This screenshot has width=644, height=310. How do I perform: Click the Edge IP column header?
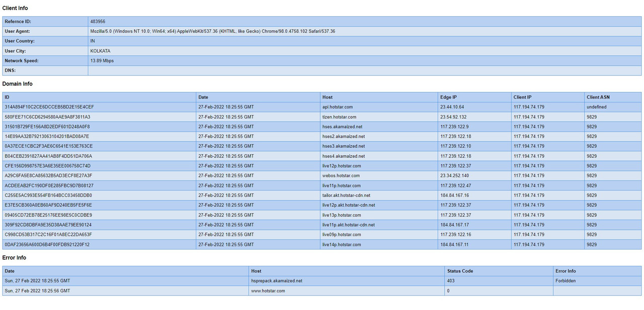coord(448,97)
